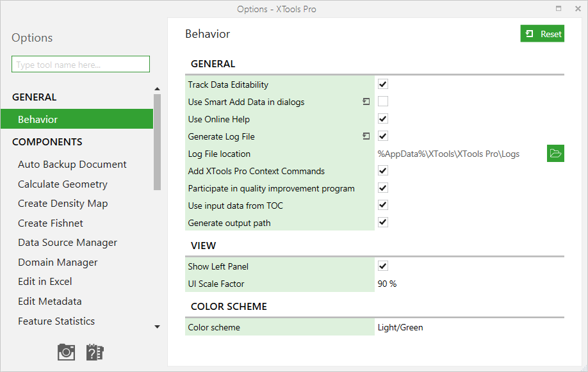Select Domain Manager component
Screen dimensions: 588x372
click(x=58, y=262)
